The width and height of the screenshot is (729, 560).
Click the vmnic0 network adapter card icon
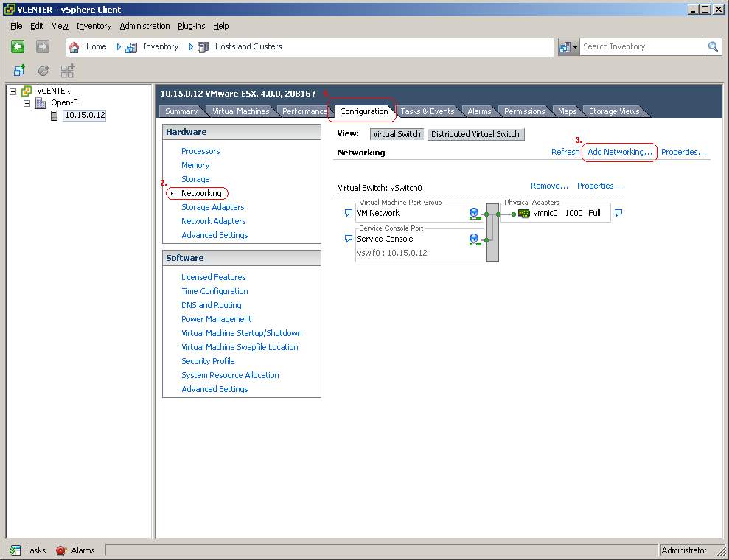tap(524, 213)
